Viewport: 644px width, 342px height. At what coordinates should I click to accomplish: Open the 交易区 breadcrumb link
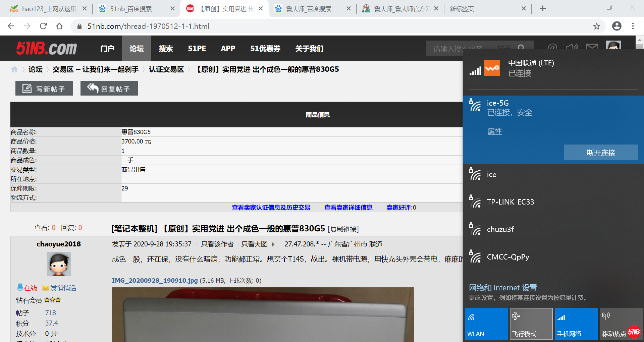click(96, 69)
